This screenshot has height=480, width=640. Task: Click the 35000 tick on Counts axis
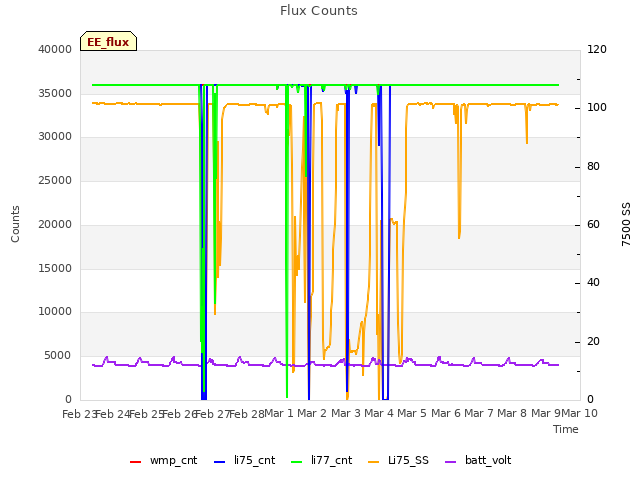pos(55,93)
